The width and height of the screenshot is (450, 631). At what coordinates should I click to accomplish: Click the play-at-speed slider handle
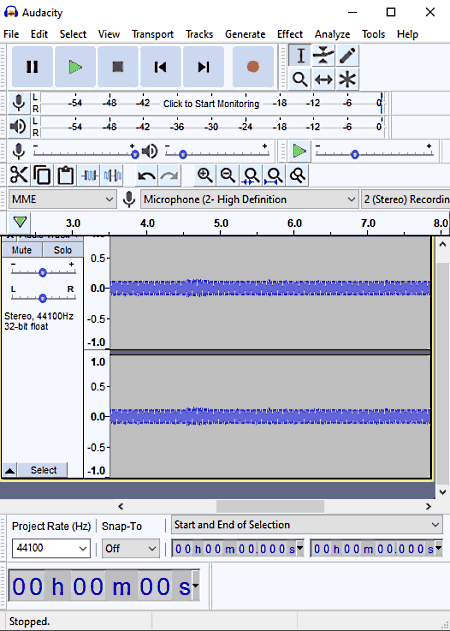click(355, 154)
